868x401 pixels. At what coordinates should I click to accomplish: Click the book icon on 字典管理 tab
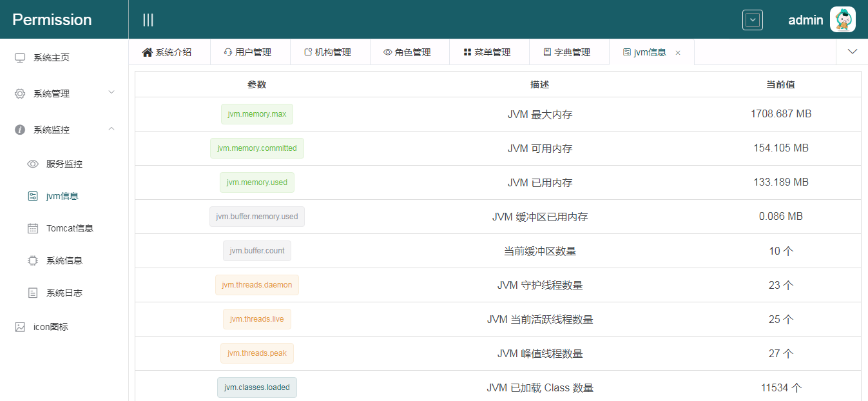(x=548, y=52)
